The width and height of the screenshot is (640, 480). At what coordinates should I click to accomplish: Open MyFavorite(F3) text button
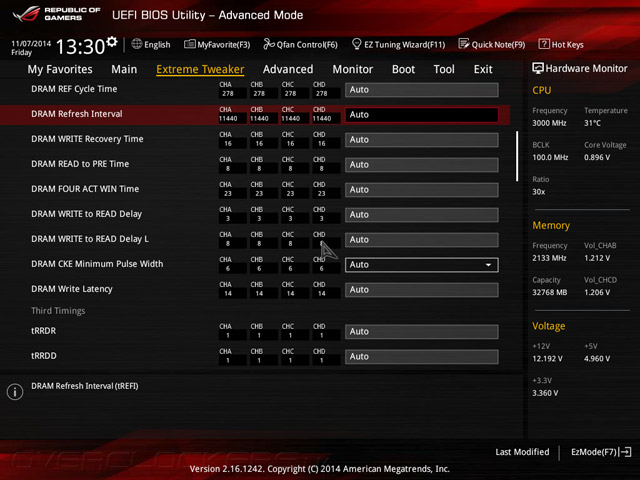tap(224, 44)
